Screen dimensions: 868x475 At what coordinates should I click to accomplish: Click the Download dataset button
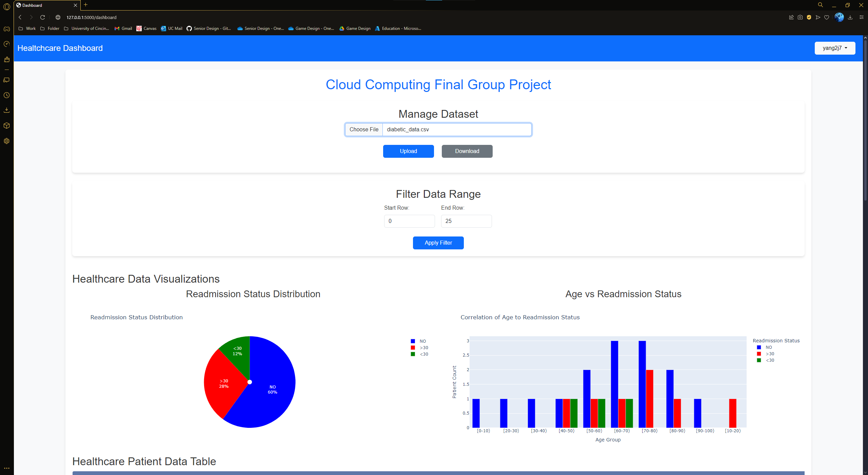click(467, 151)
